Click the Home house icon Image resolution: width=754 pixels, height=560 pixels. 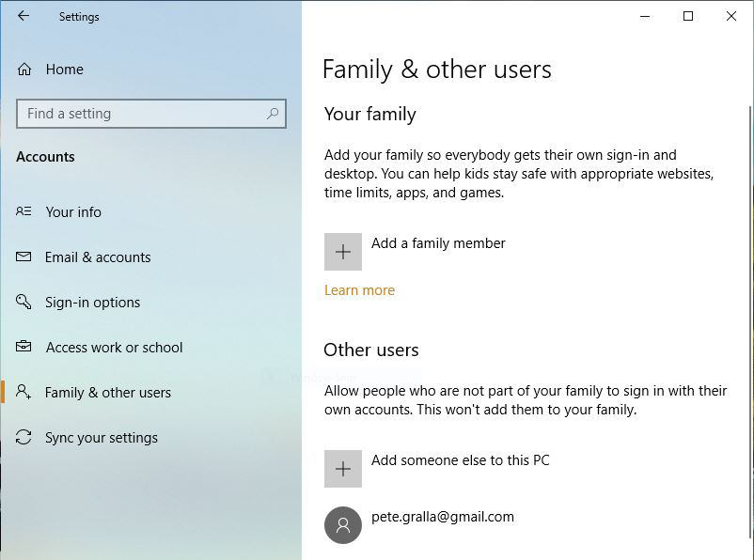pyautogui.click(x=24, y=70)
